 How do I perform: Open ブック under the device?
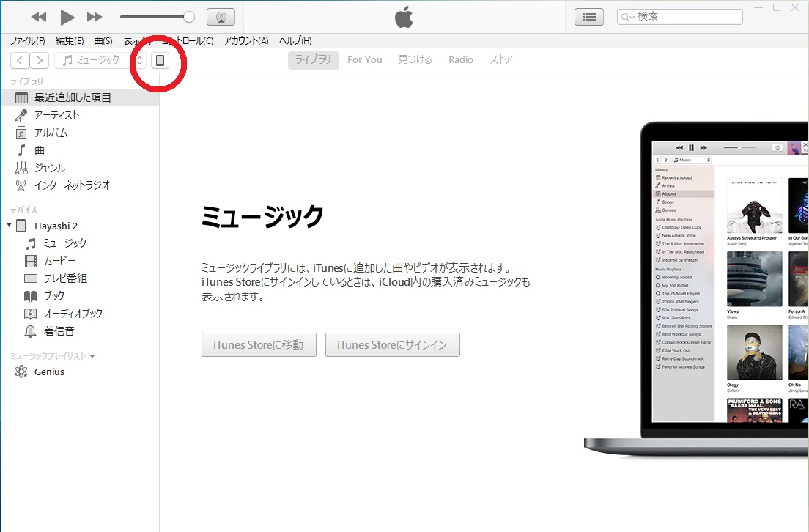pyautogui.click(x=81, y=295)
